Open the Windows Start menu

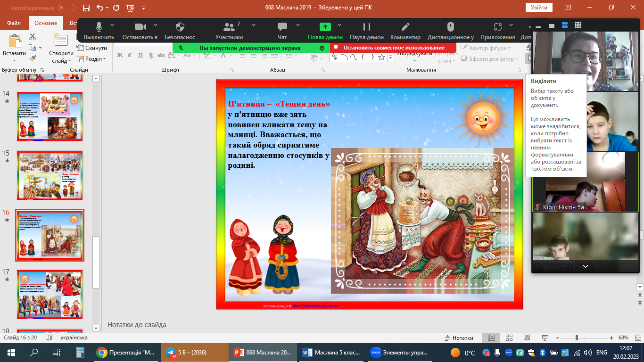[11, 353]
